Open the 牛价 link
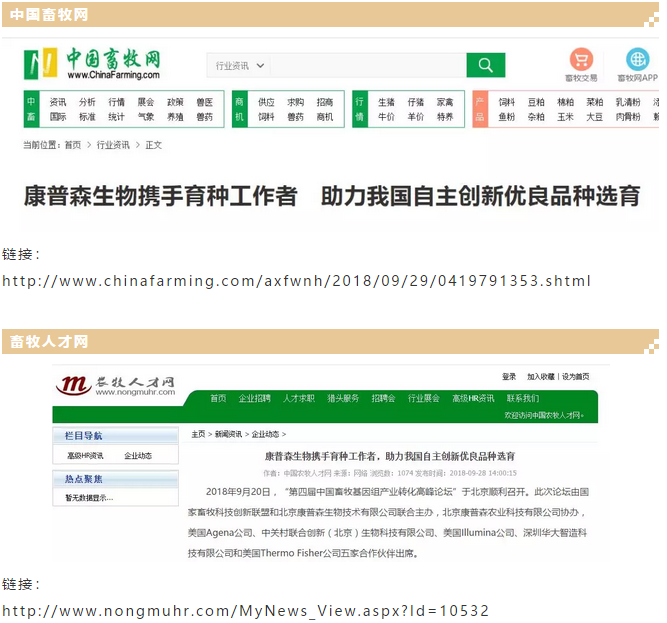Viewport: 667px width, 623px height. point(386,117)
